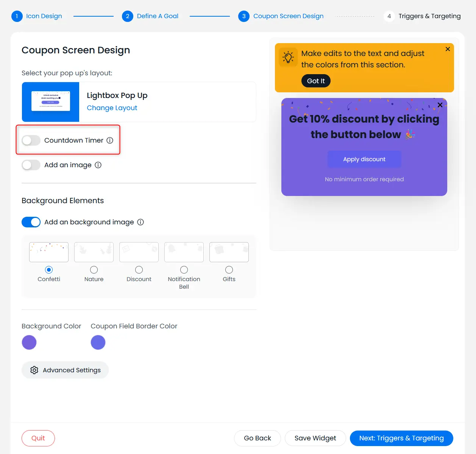
Task: Enable the Countdown Timer toggle
Action: [x=31, y=140]
